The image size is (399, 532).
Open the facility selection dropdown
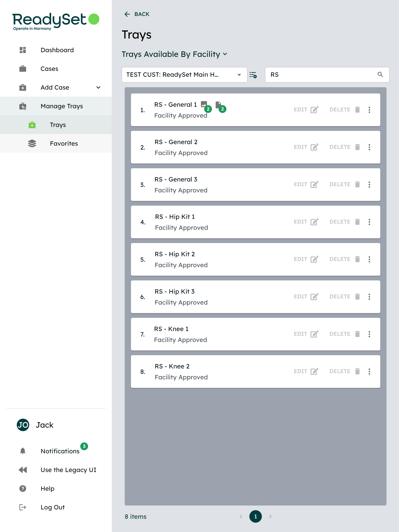coord(184,75)
